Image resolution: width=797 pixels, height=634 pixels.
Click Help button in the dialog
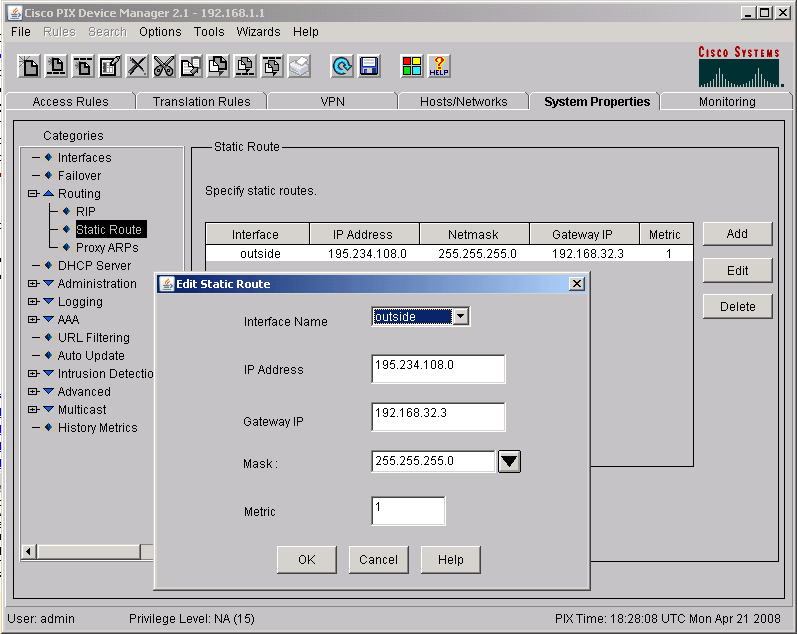450,560
